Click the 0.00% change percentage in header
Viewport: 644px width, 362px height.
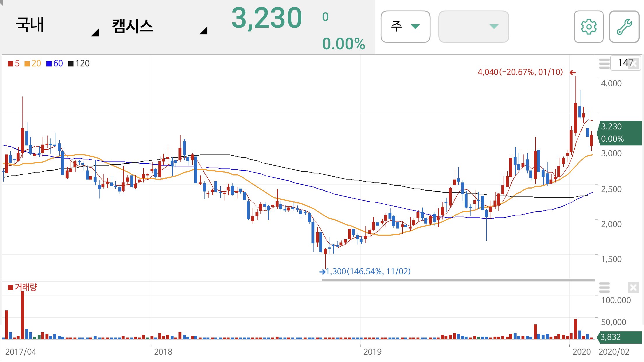(x=344, y=44)
